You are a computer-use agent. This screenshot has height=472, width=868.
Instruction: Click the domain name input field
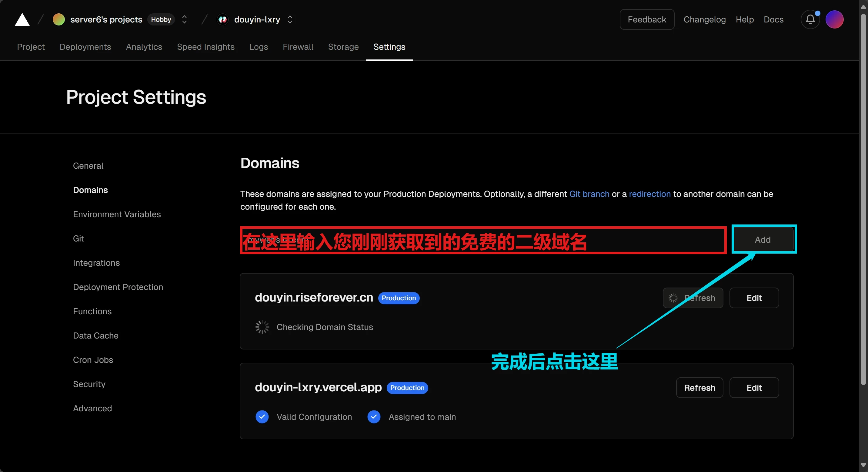pos(482,240)
